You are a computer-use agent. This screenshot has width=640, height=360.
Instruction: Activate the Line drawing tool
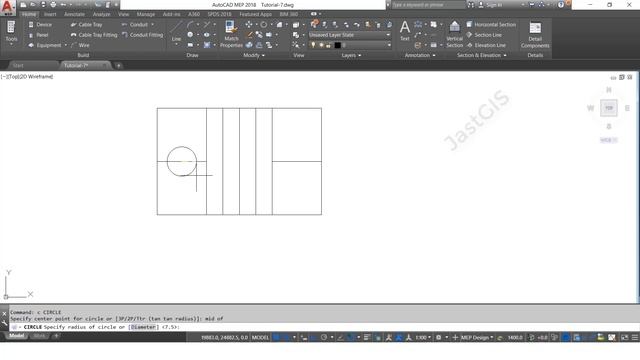(x=176, y=32)
